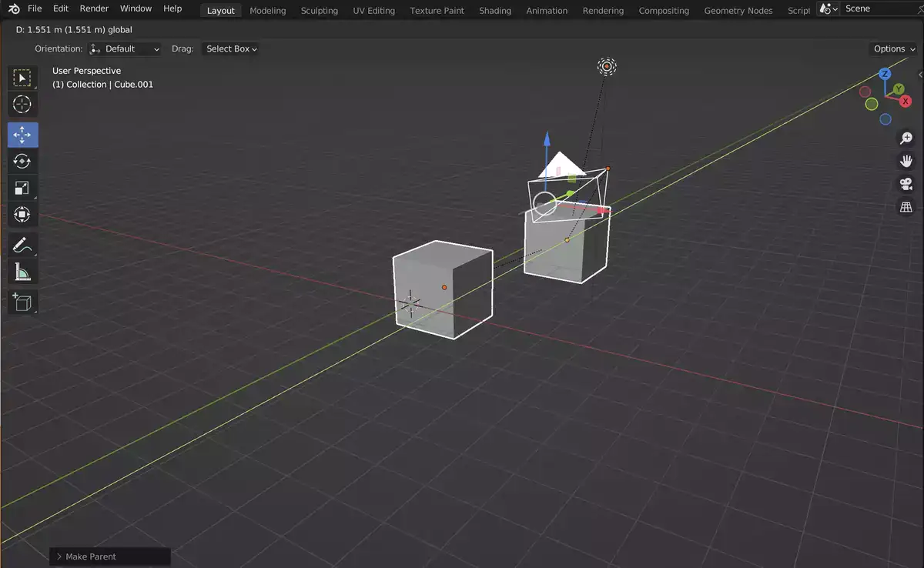
Task: Switch to the Modeling workspace tab
Action: click(x=267, y=11)
